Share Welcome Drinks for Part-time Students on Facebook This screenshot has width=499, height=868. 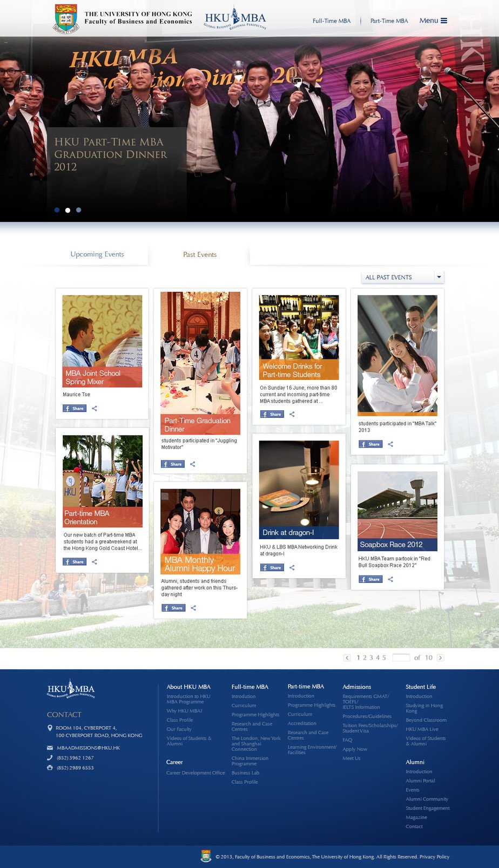[272, 415]
